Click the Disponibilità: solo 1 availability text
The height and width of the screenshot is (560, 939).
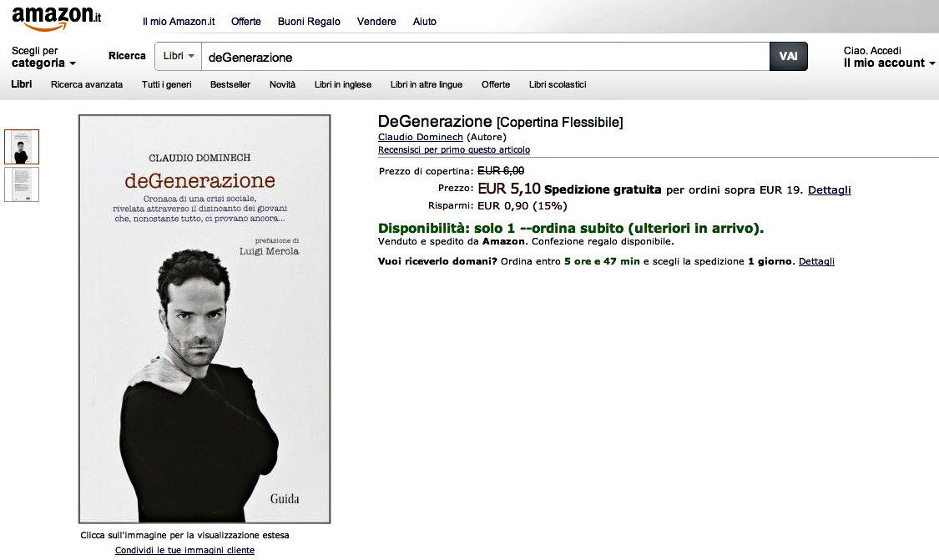pyautogui.click(x=571, y=228)
